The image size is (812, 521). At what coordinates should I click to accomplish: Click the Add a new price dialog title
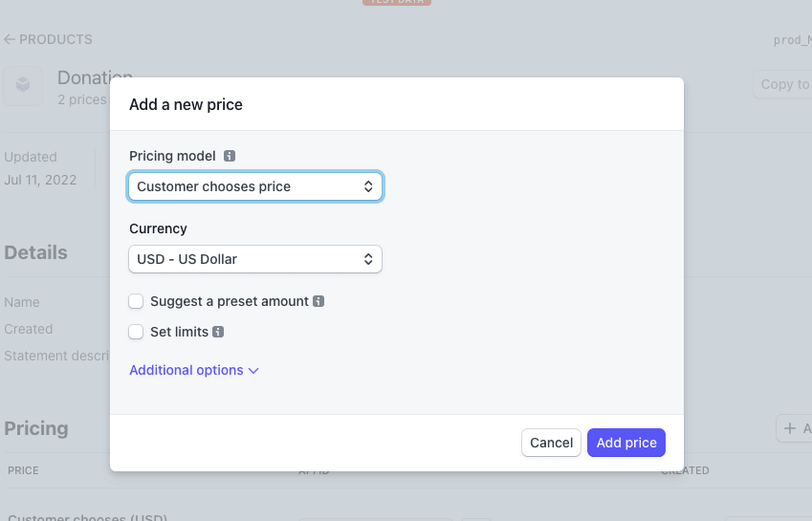[186, 104]
